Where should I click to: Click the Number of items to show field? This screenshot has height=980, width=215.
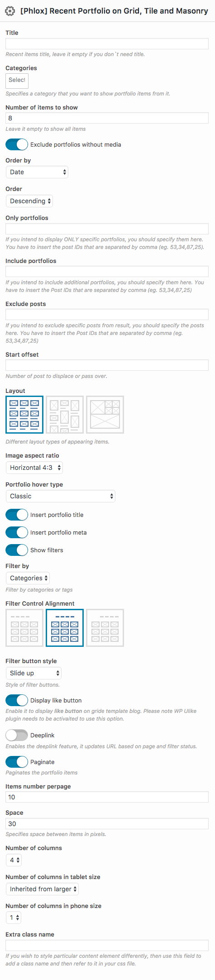coord(107,118)
